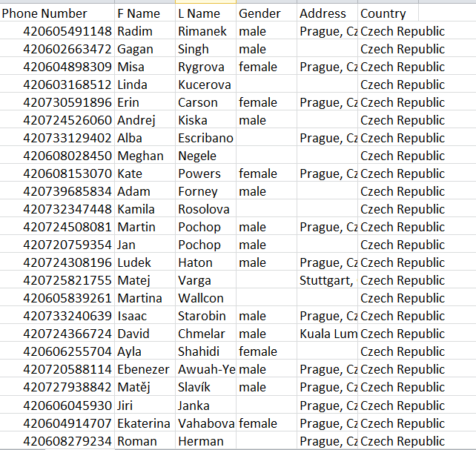The width and height of the screenshot is (476, 450).
Task: Click female gender cell for Ayla
Action: click(266, 351)
